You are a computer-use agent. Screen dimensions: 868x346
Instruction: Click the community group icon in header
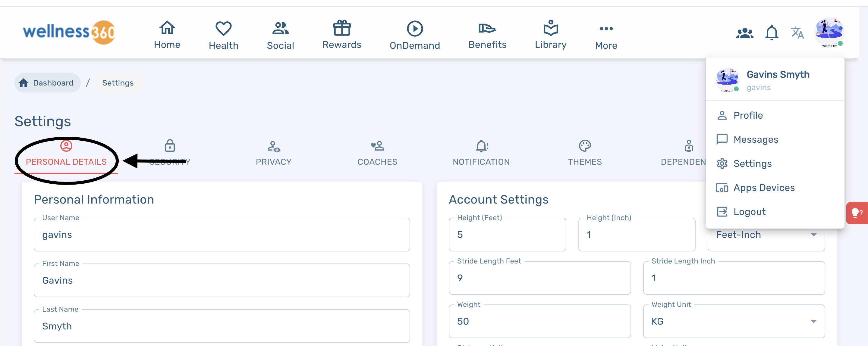pos(744,33)
